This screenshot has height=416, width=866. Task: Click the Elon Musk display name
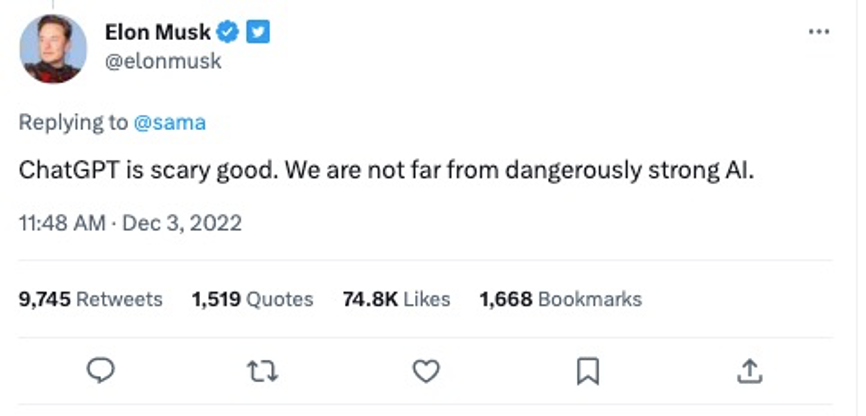click(158, 33)
